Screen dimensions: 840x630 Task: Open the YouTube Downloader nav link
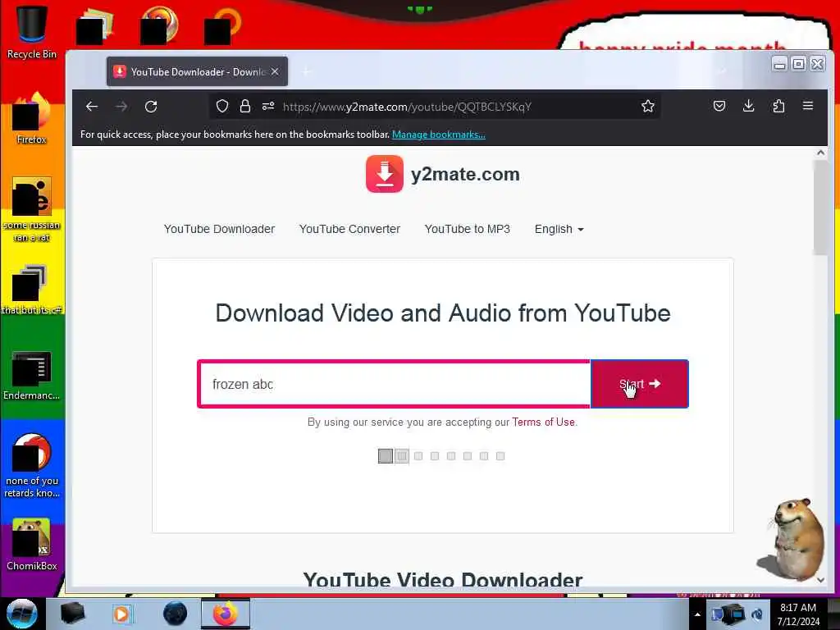pyautogui.click(x=219, y=230)
